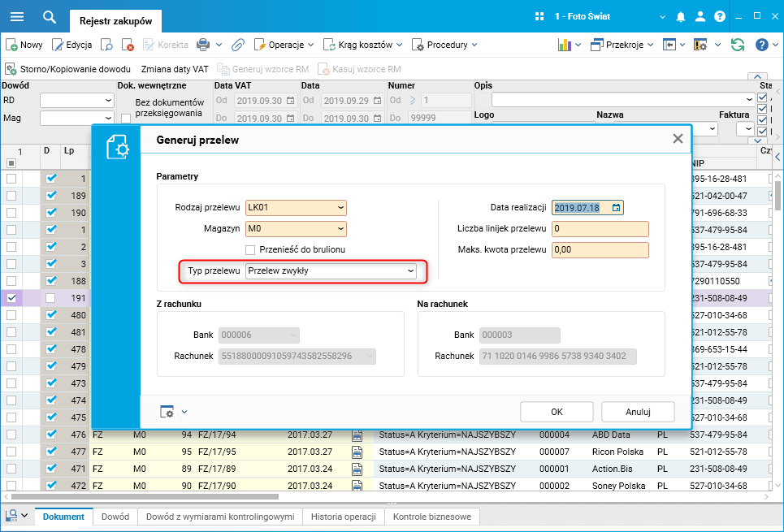Click the green refresh icon
Viewport: 784px width, 532px height.
pos(737,45)
